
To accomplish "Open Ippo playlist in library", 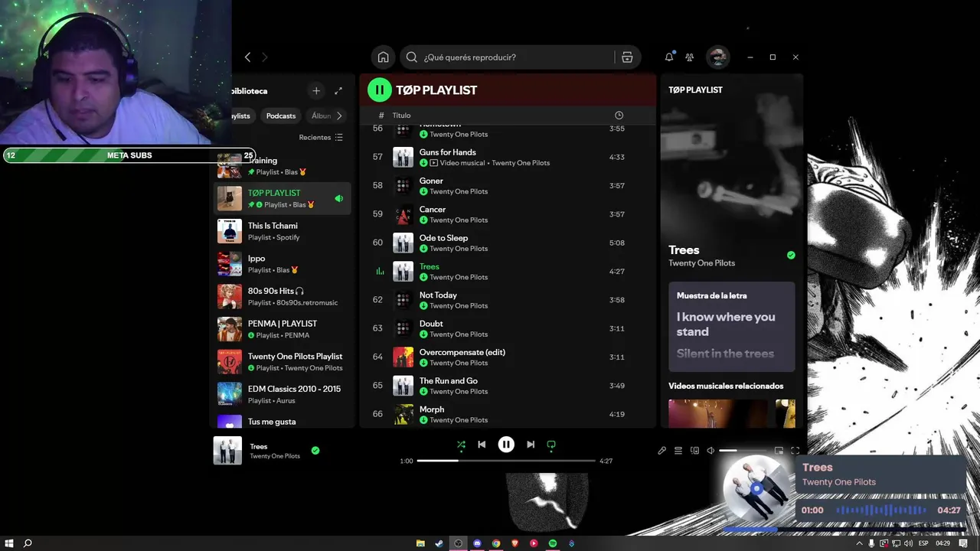I will (283, 264).
